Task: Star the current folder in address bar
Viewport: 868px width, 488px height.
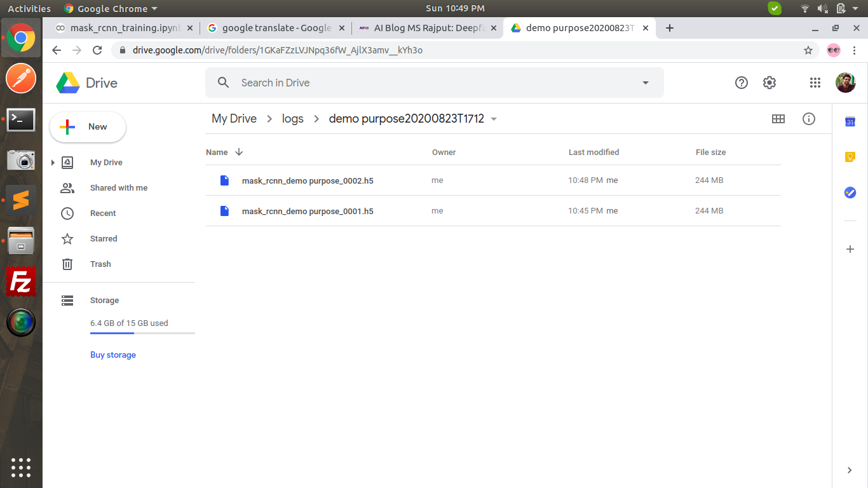Action: click(808, 50)
